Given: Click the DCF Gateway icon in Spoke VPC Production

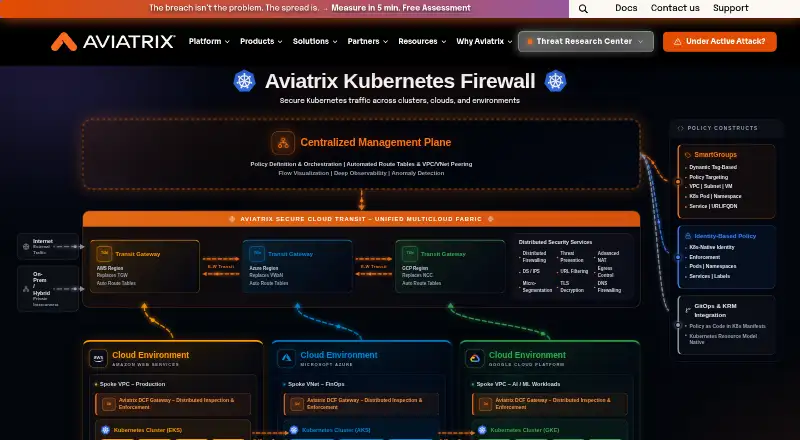Looking at the screenshot, I should point(108,404).
